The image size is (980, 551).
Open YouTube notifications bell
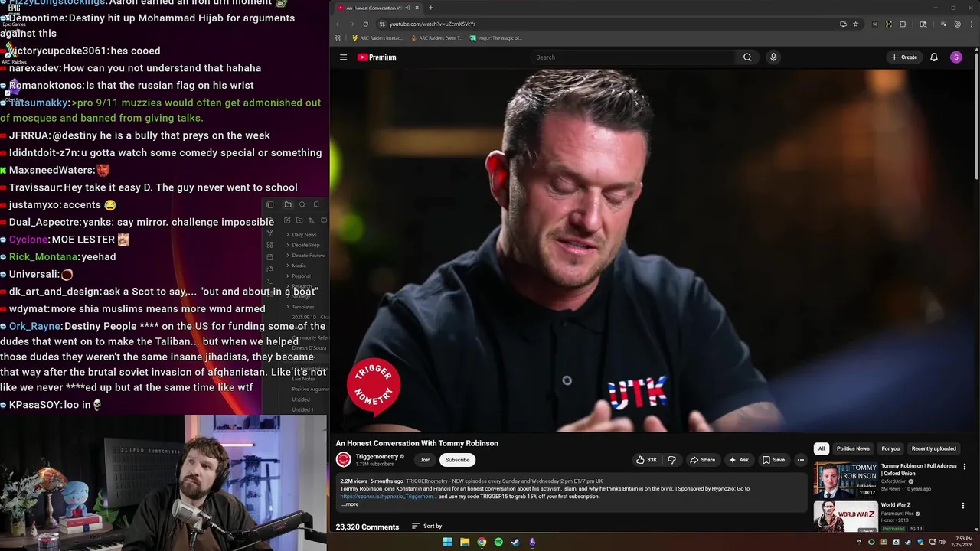point(934,57)
